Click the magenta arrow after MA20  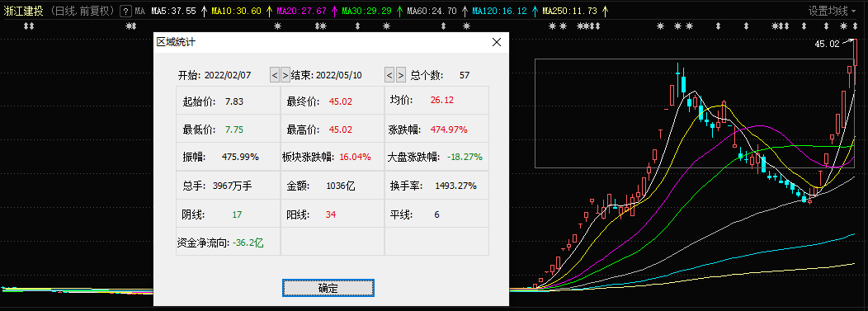[x=334, y=11]
